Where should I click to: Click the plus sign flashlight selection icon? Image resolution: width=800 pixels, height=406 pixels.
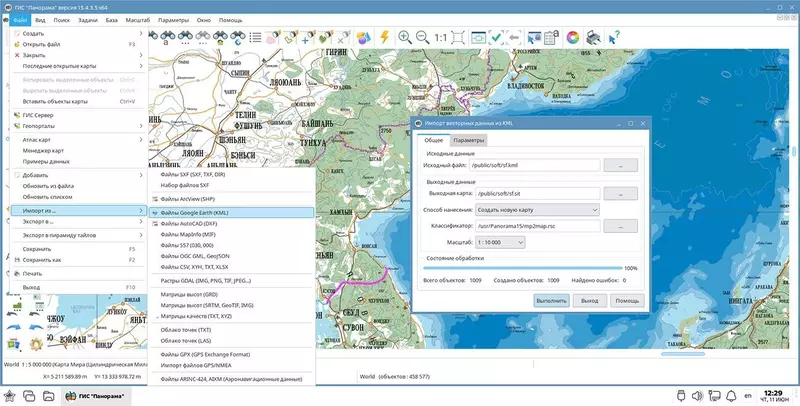tap(308, 37)
